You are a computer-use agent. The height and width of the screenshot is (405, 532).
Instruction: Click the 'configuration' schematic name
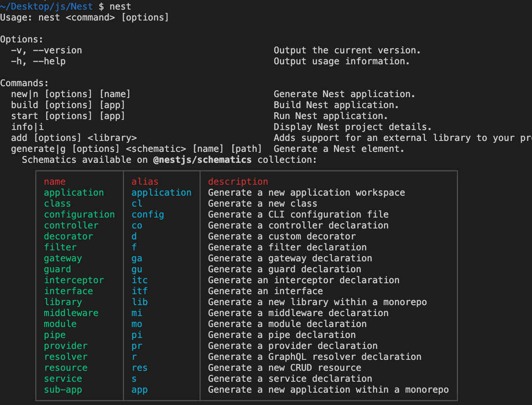click(79, 214)
